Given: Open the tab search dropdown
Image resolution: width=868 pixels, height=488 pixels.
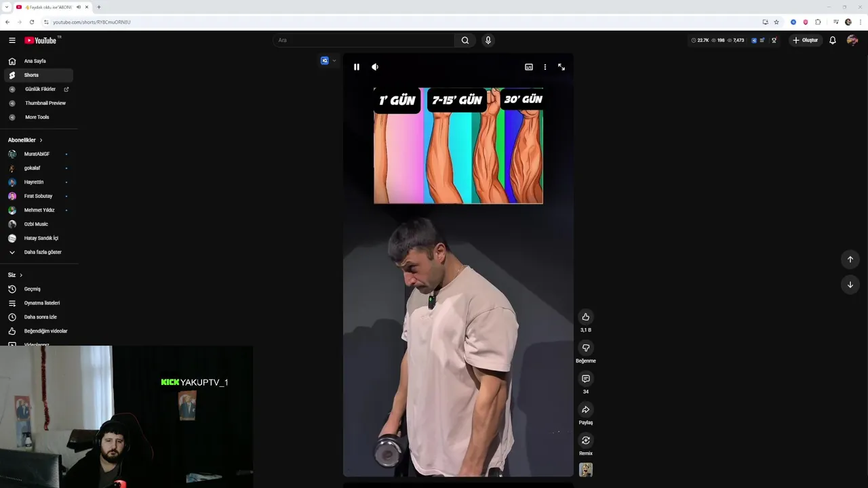Looking at the screenshot, I should click(6, 7).
